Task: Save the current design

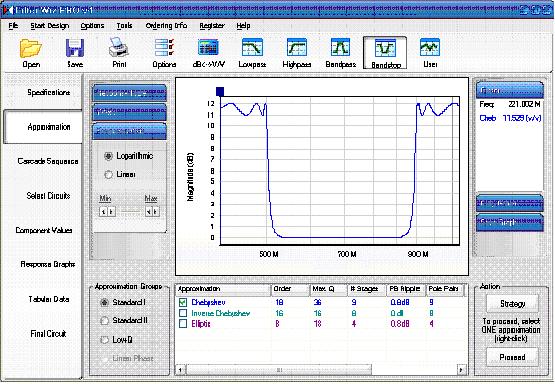Action: click(75, 53)
